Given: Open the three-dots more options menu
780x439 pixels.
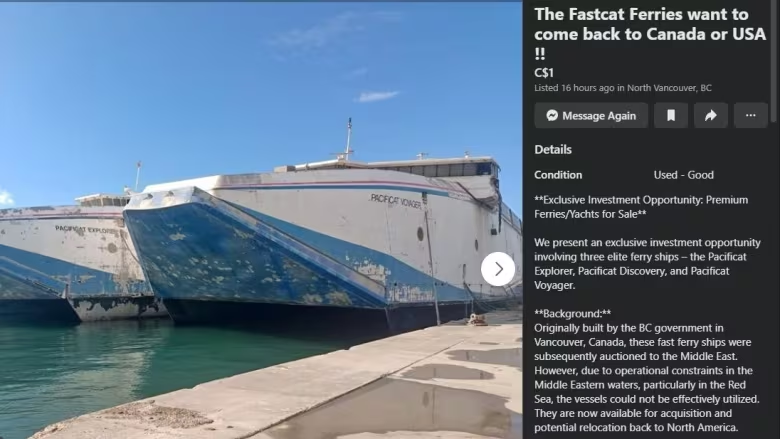Looking at the screenshot, I should [x=750, y=115].
